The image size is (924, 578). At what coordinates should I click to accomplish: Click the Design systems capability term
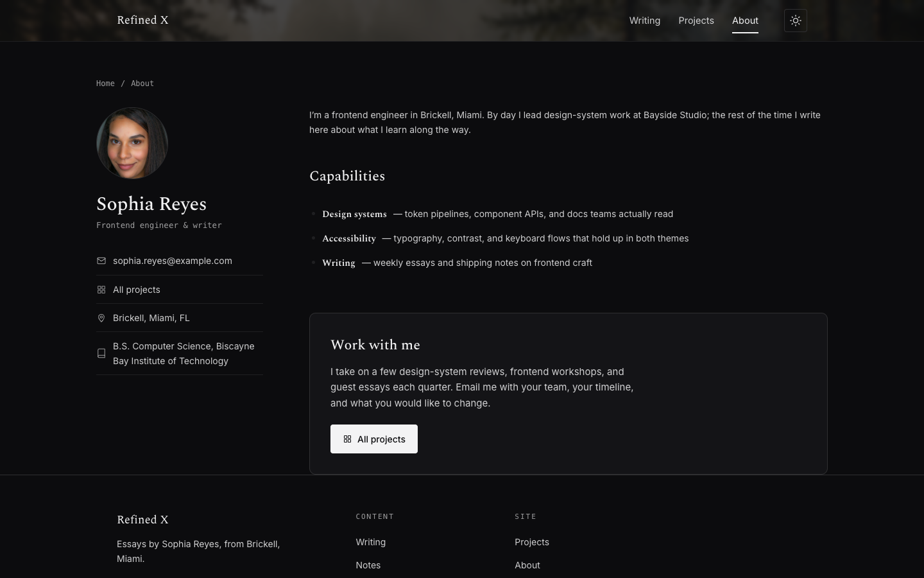click(x=354, y=214)
